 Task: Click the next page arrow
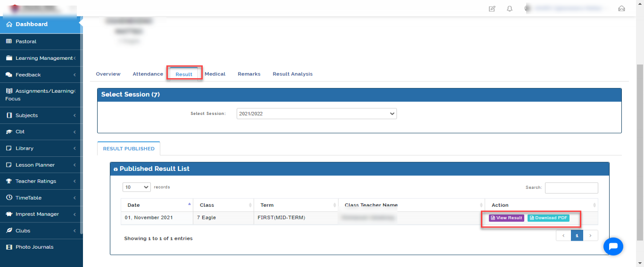click(x=591, y=235)
